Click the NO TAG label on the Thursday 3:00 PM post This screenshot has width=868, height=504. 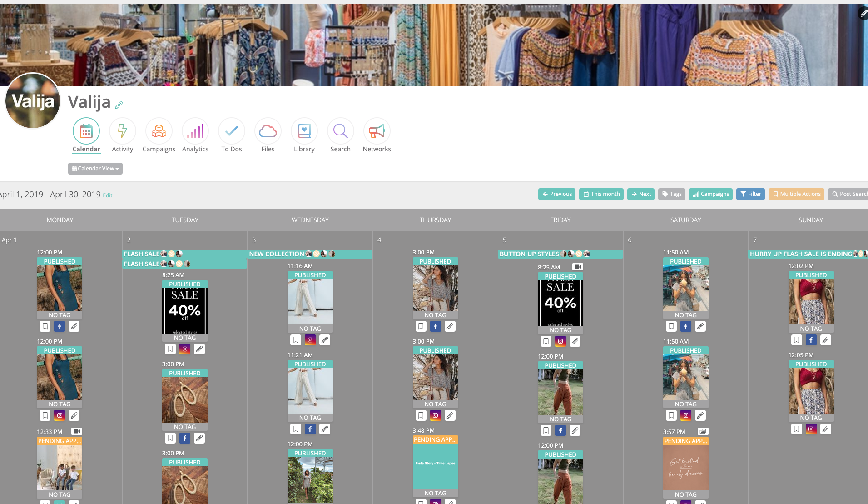pos(435,314)
